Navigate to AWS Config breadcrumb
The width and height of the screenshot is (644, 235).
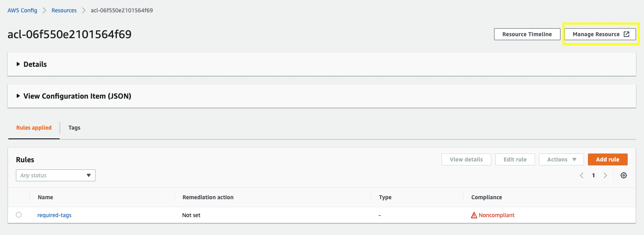tap(22, 10)
